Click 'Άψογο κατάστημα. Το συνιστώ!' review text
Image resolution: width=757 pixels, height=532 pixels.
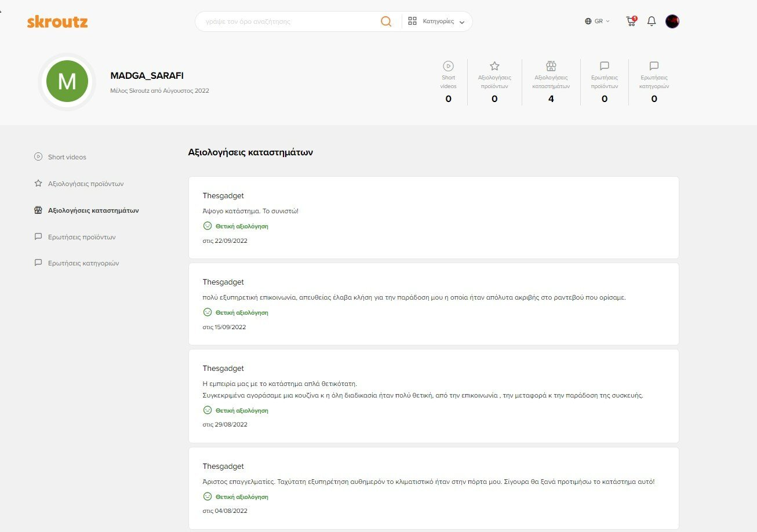[250, 211]
